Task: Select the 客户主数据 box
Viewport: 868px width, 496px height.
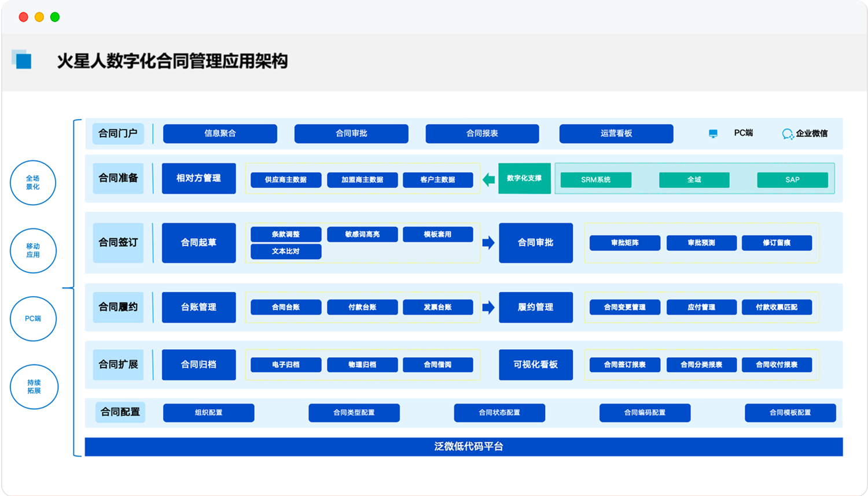Action: [x=438, y=180]
